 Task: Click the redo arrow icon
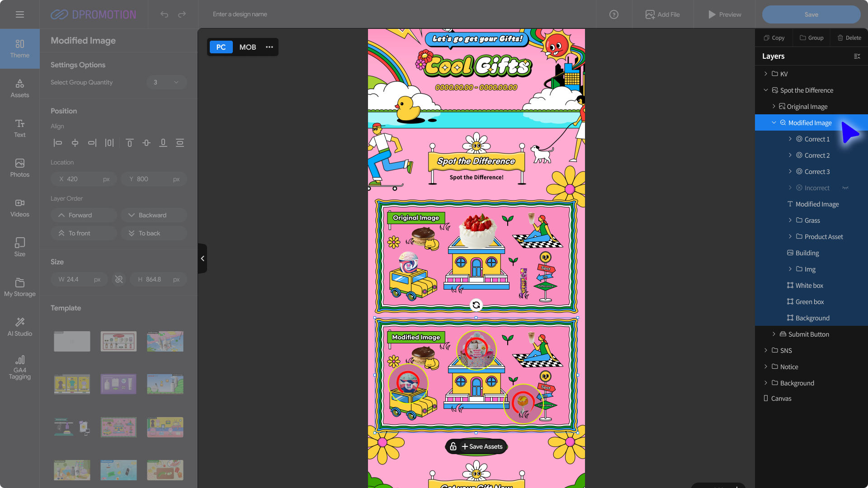coord(182,14)
